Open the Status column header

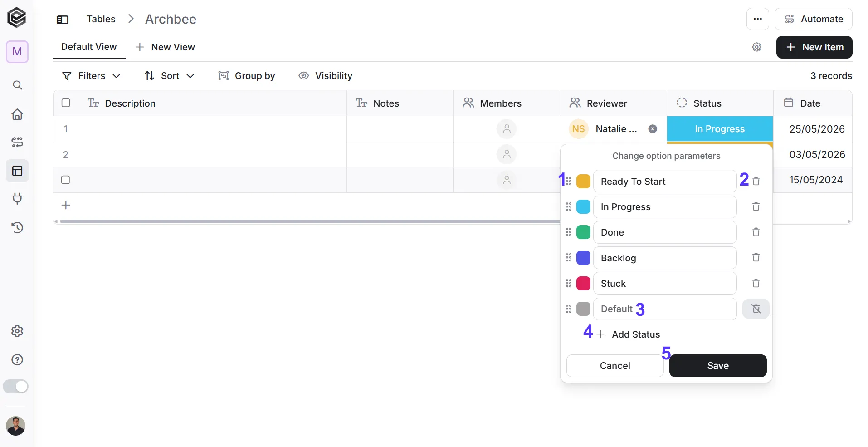coord(720,103)
